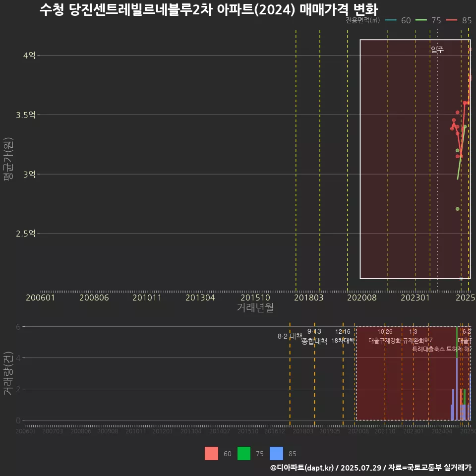
Task: Click the volume axis label 6
Action: click(18, 327)
